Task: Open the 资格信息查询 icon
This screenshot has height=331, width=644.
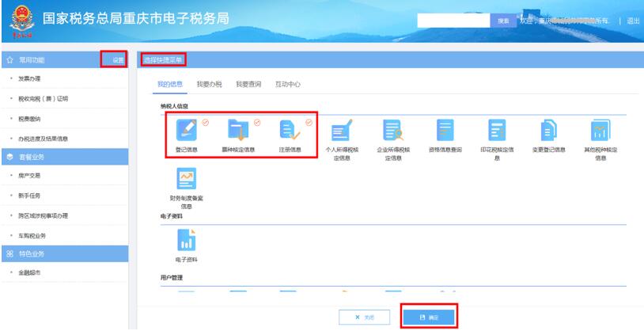Action: [445, 131]
